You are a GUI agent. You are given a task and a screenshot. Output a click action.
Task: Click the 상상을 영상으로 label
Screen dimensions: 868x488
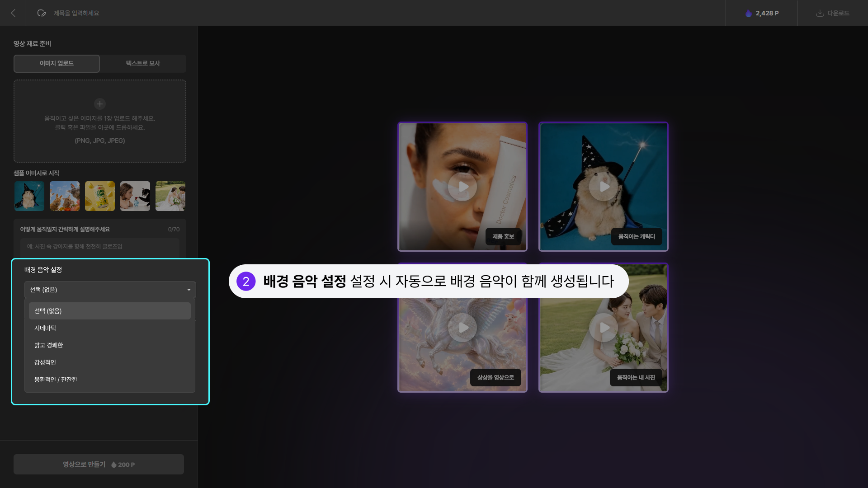[x=495, y=378]
